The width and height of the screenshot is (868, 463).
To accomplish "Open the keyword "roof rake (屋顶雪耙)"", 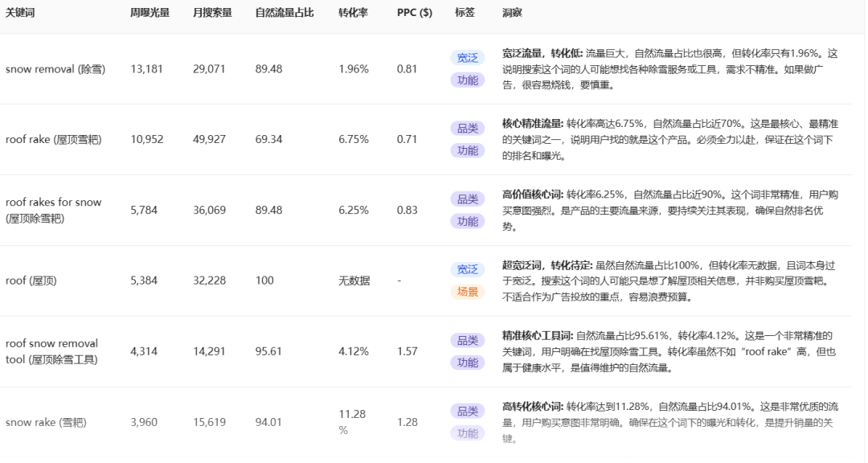I will (x=51, y=137).
